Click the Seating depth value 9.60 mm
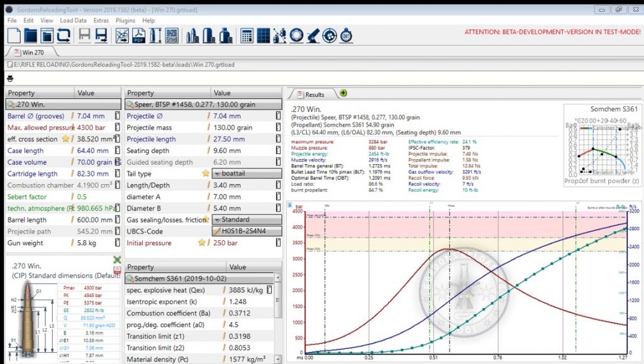 pos(226,151)
